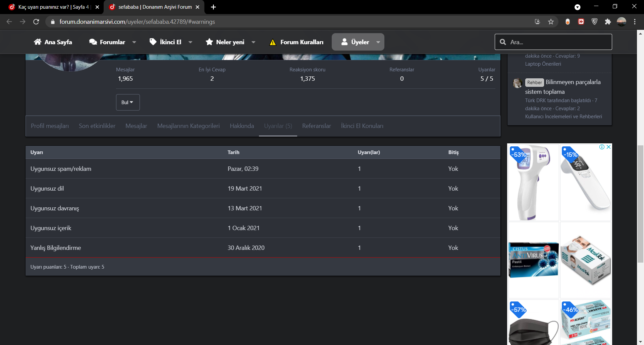Open the 'Uygunsuz davranış' warning

[x=55, y=208]
